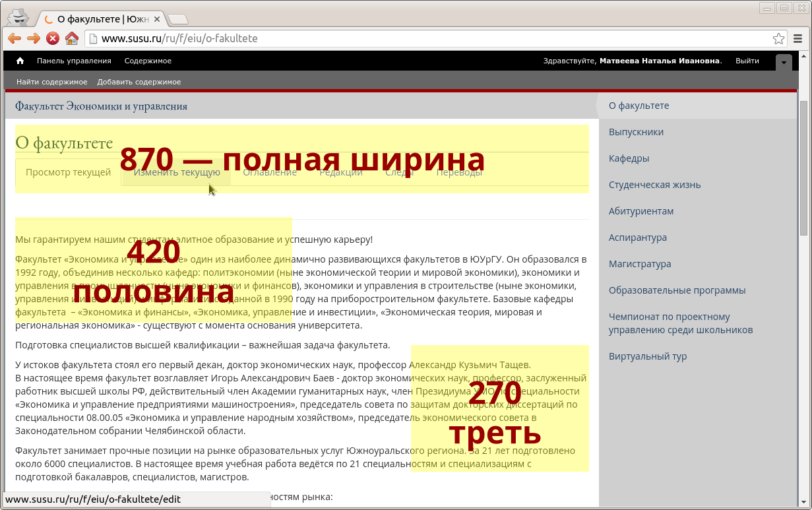Click the URL address bar
The width and height of the screenshot is (812, 510).
(429, 38)
